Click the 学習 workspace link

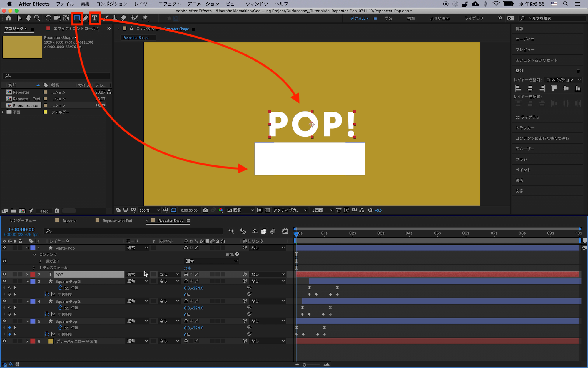click(388, 18)
